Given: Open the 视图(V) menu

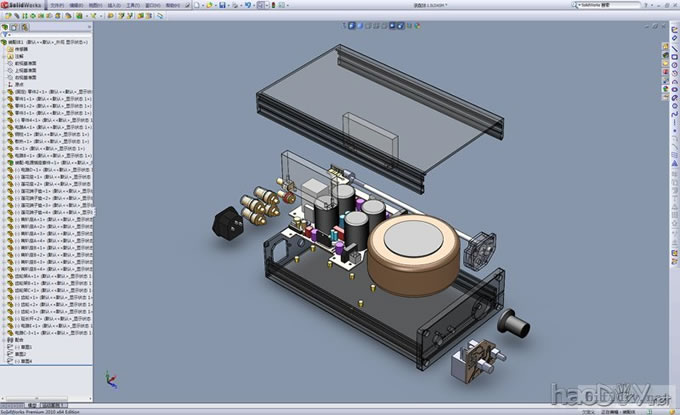Looking at the screenshot, I should (101, 5).
